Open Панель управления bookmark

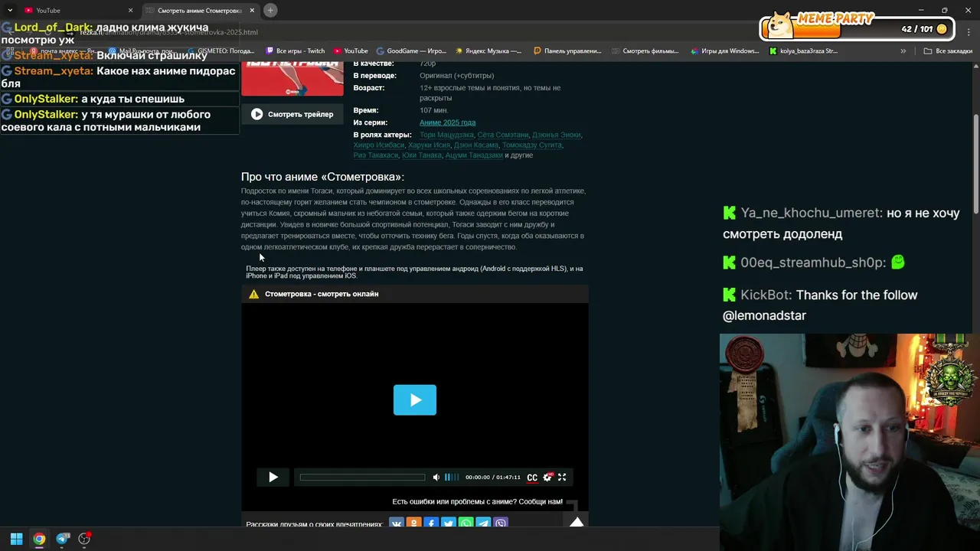pyautogui.click(x=567, y=51)
